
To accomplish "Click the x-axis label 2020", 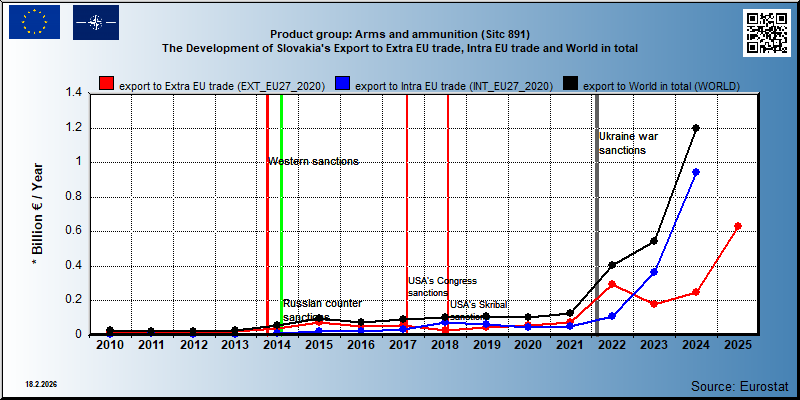I will [x=528, y=345].
